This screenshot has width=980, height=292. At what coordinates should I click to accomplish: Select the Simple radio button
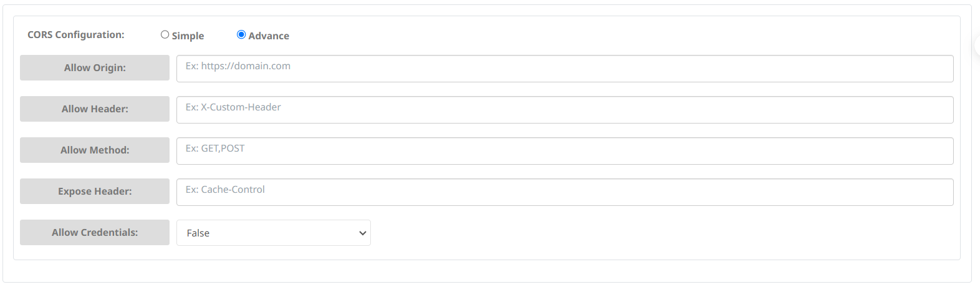pos(165,35)
